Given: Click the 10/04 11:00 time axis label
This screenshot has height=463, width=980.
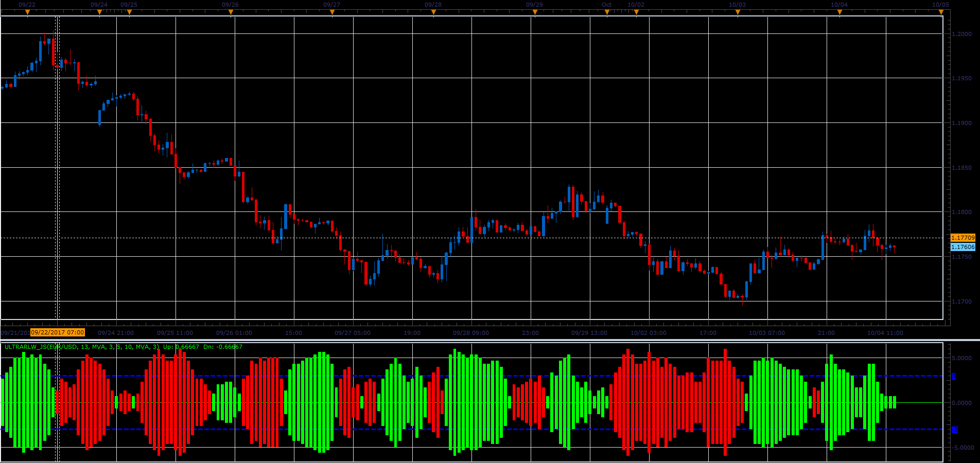Looking at the screenshot, I should point(885,333).
